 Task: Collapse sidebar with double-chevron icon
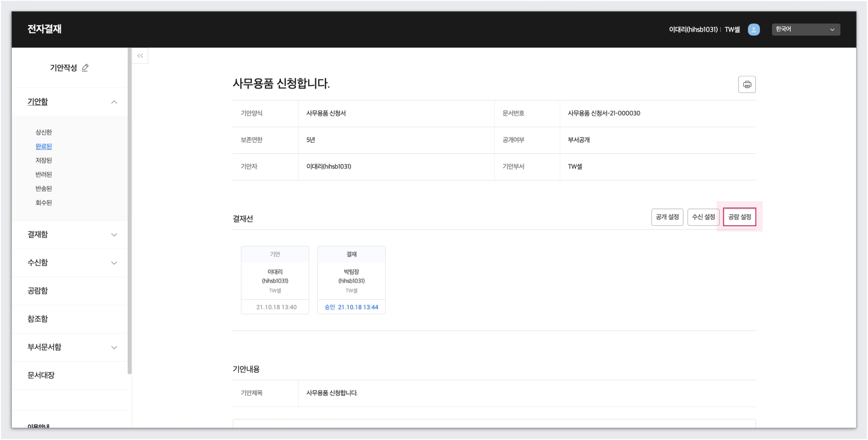click(140, 56)
